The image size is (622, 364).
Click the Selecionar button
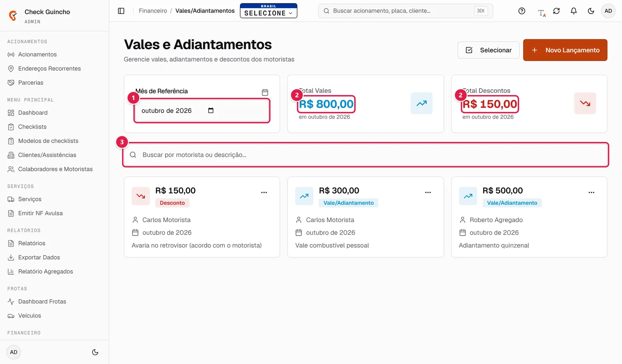(x=488, y=50)
